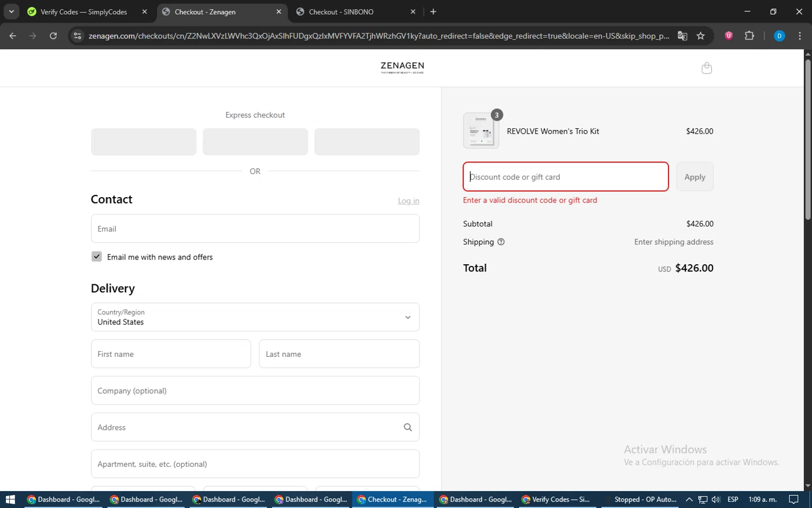Click the Last name field
Screen dimensions: 812x508
(x=339, y=354)
